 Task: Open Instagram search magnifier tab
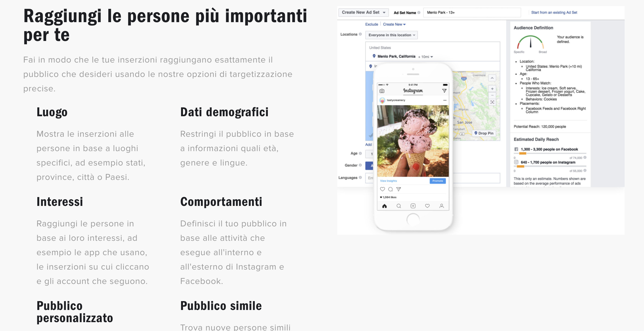(399, 206)
